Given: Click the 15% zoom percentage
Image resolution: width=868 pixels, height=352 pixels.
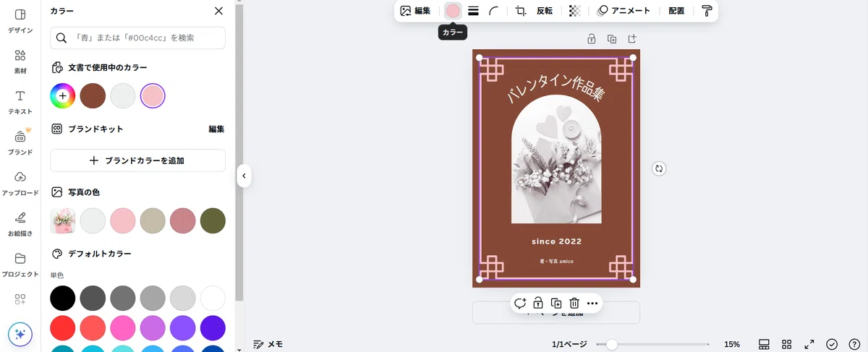Looking at the screenshot, I should coord(731,344).
